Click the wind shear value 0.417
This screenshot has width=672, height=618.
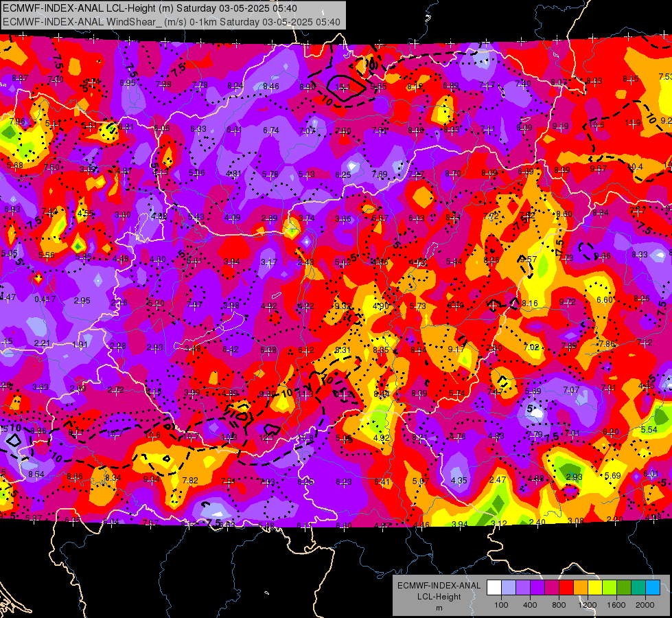point(45,299)
